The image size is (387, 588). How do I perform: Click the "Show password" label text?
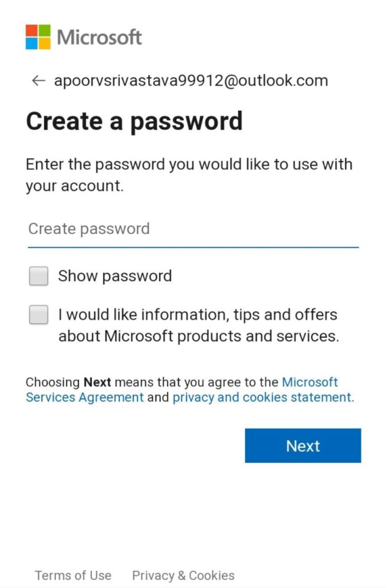(x=115, y=276)
